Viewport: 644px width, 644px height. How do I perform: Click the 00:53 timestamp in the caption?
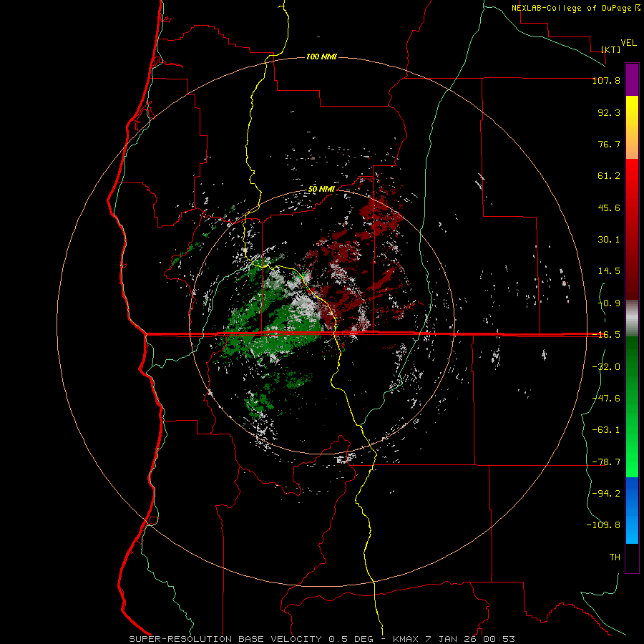click(x=499, y=639)
